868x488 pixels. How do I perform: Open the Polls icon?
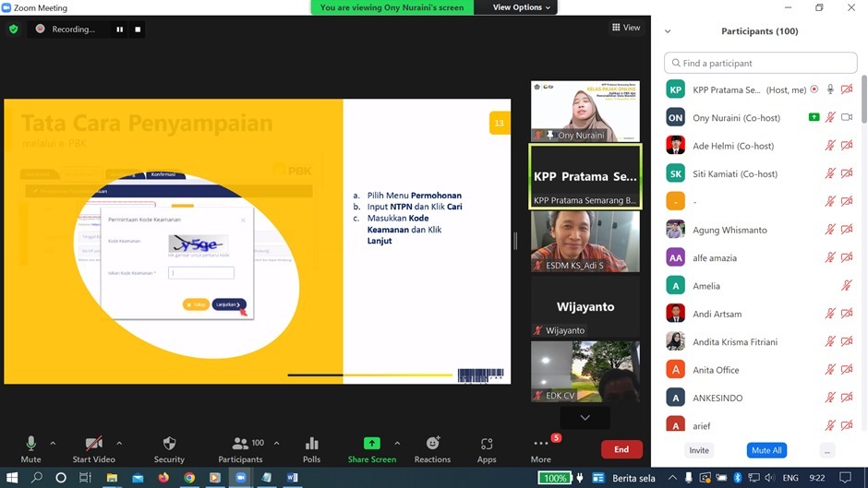tap(311, 444)
